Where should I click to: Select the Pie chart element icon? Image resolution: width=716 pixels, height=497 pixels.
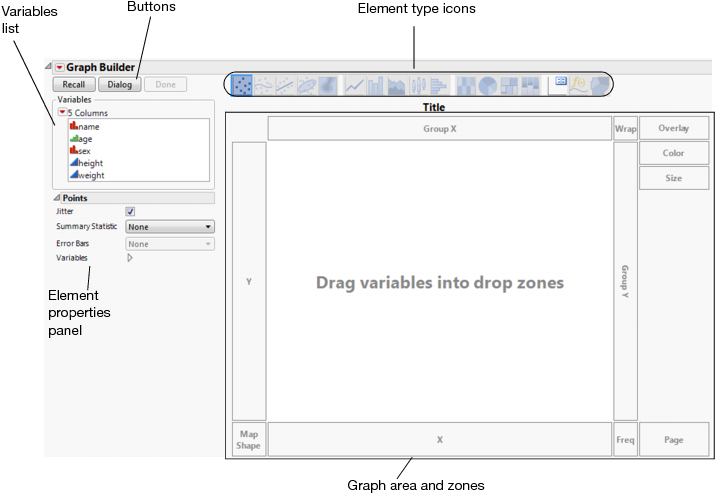coord(488,85)
